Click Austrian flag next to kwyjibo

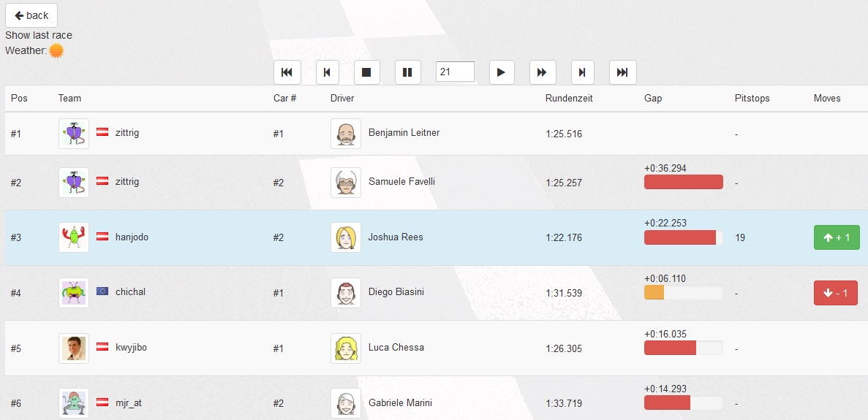coord(102,347)
